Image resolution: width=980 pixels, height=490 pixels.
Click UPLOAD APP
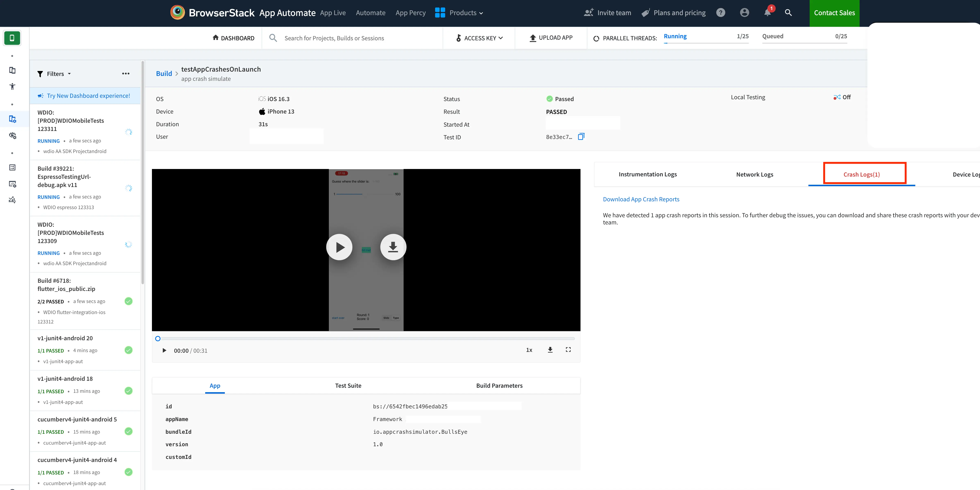click(551, 38)
